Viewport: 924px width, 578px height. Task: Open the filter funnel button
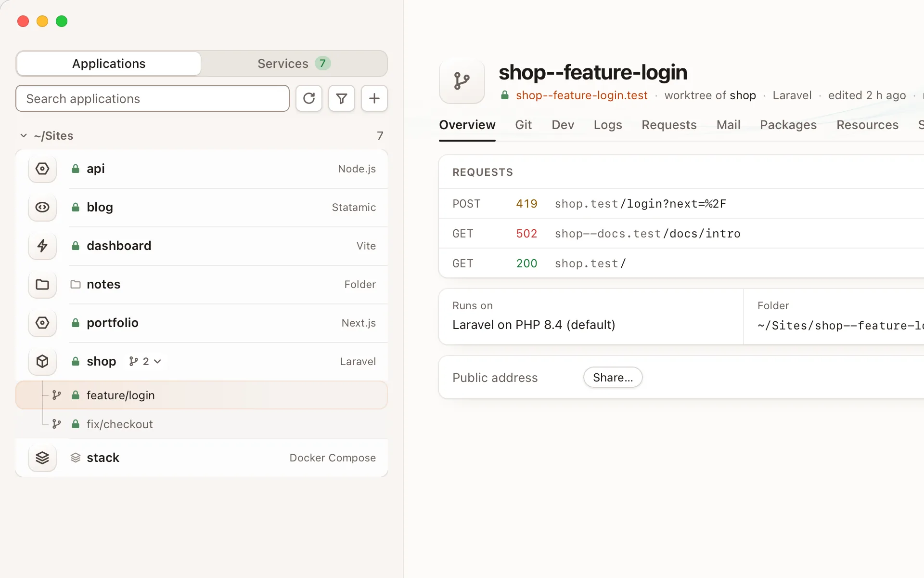pyautogui.click(x=342, y=98)
